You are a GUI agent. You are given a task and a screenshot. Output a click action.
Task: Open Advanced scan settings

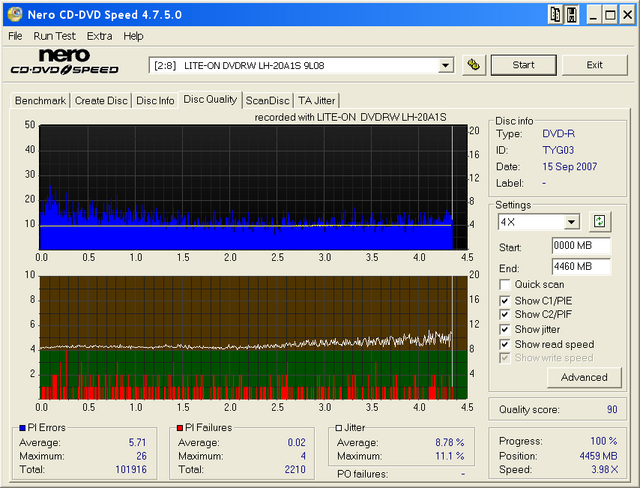[x=584, y=377]
